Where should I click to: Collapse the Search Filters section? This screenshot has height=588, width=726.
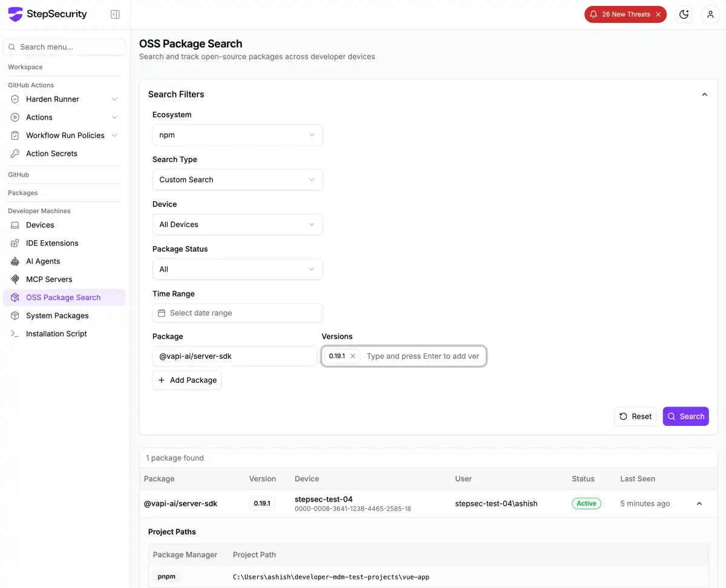[x=704, y=94]
